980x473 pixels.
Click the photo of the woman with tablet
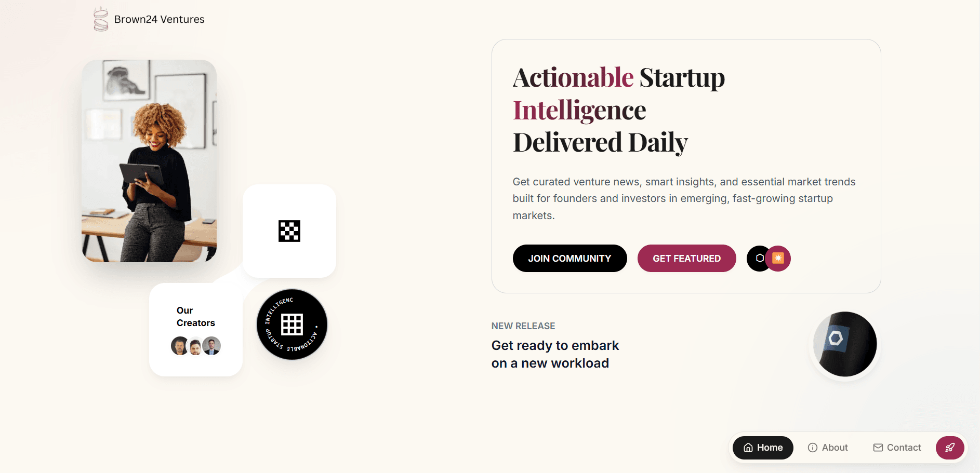[x=149, y=160]
